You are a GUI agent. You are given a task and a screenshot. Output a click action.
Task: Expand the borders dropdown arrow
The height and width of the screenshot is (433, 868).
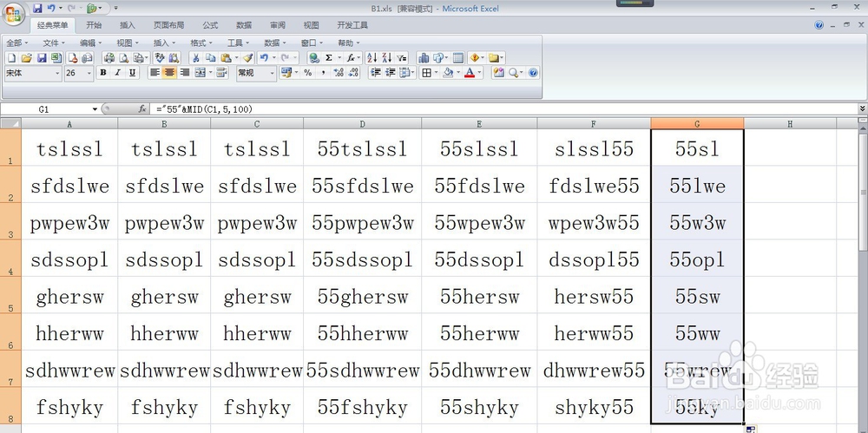pyautogui.click(x=437, y=73)
